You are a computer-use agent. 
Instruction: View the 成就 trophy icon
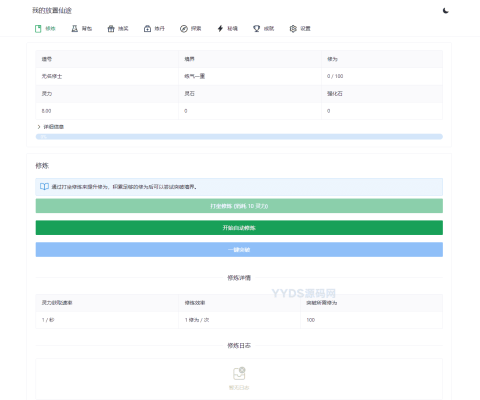click(256, 29)
